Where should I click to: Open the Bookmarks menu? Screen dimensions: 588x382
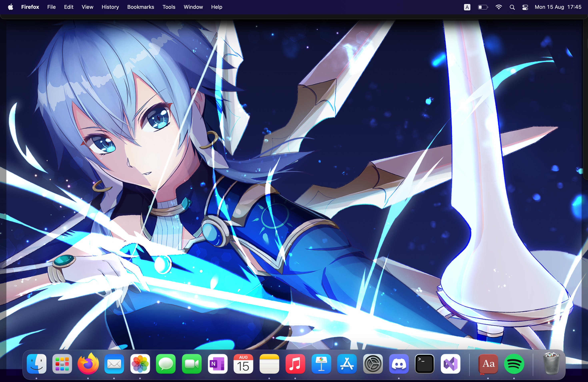click(x=141, y=7)
